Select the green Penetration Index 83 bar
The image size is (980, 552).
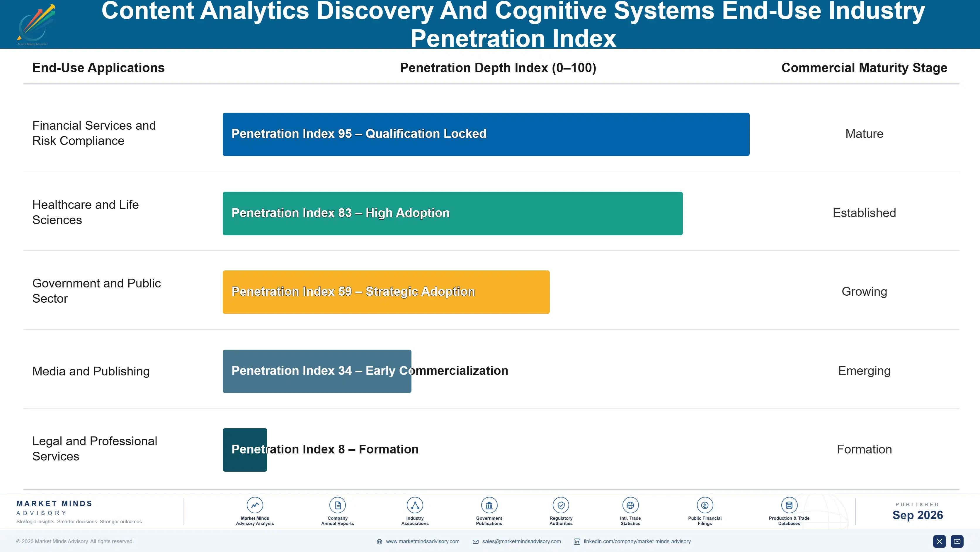pos(453,213)
